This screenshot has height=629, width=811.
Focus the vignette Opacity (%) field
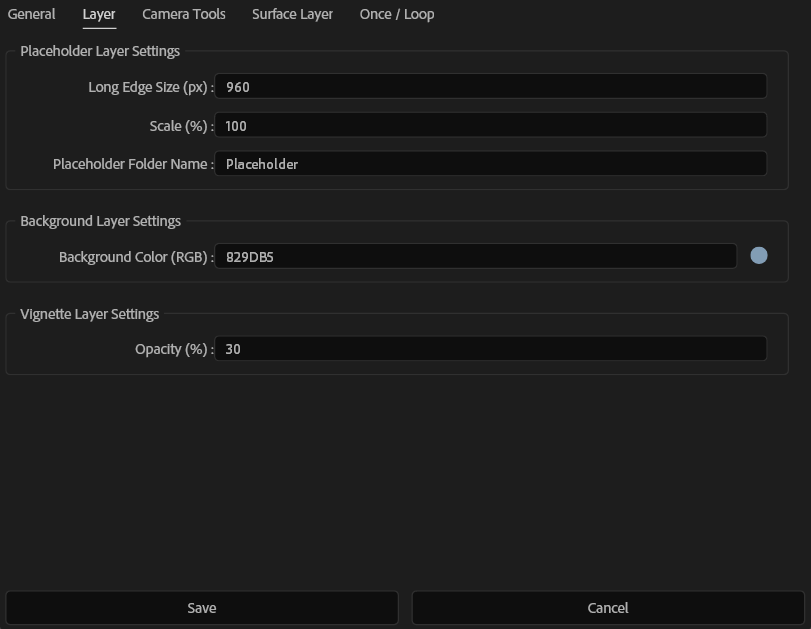[x=490, y=348]
